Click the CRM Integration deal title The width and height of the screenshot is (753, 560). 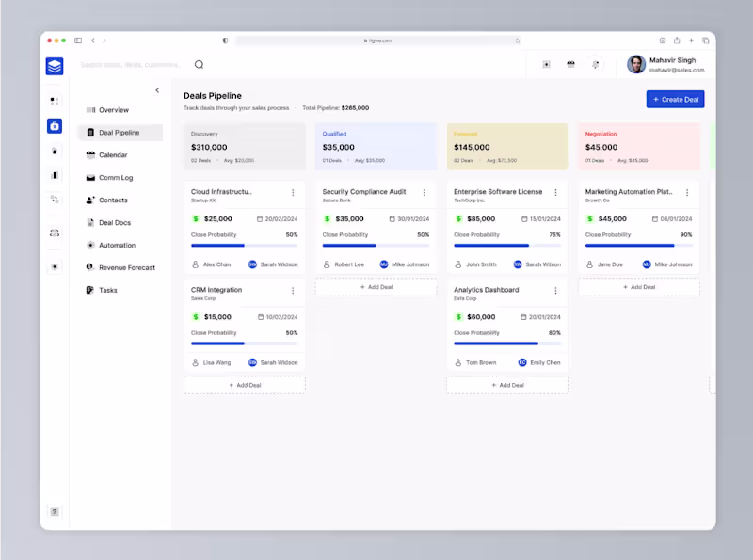(x=216, y=290)
